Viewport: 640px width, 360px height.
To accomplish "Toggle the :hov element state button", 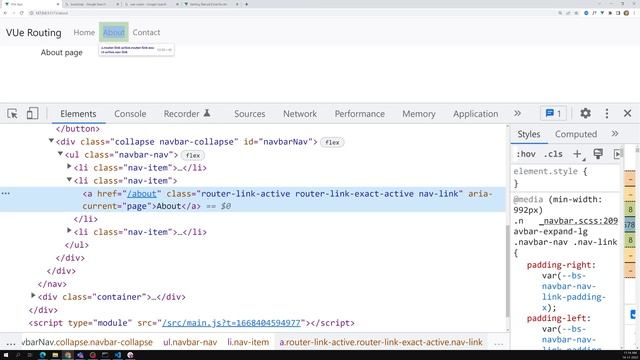I will point(526,154).
